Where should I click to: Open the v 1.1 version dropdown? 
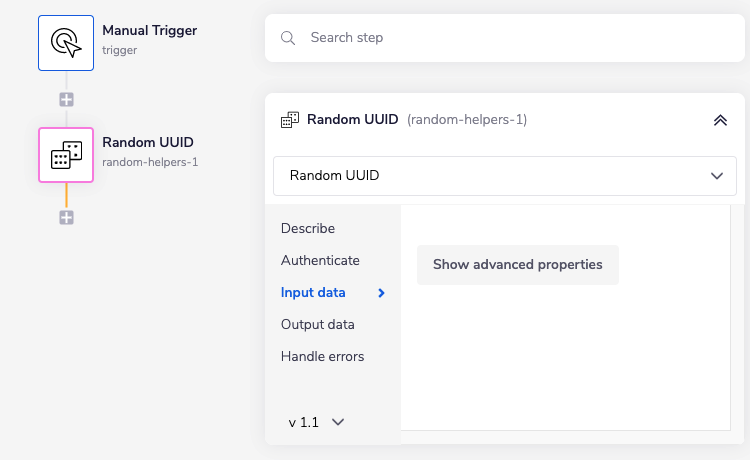click(x=317, y=422)
